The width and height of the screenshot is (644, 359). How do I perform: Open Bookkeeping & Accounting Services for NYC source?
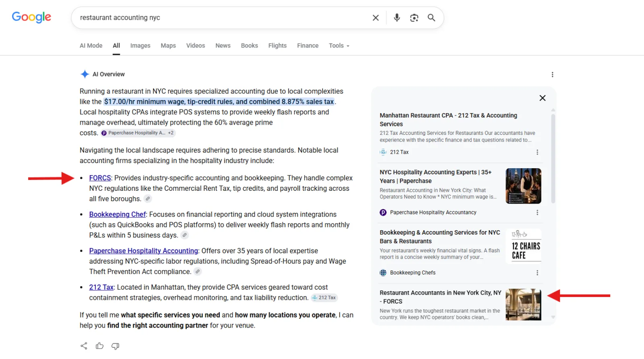coord(440,237)
